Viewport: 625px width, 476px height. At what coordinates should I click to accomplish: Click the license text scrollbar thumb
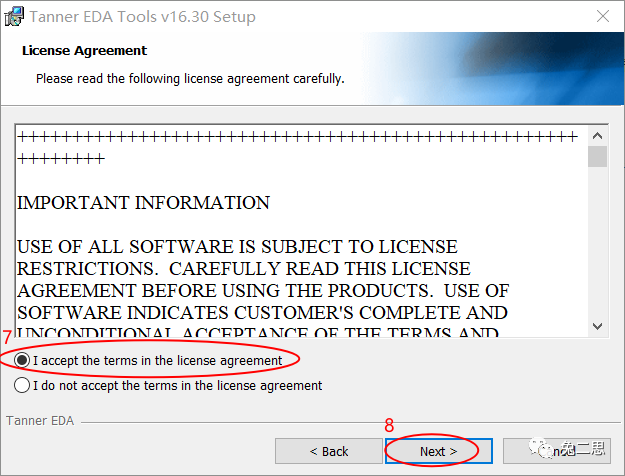click(x=598, y=157)
